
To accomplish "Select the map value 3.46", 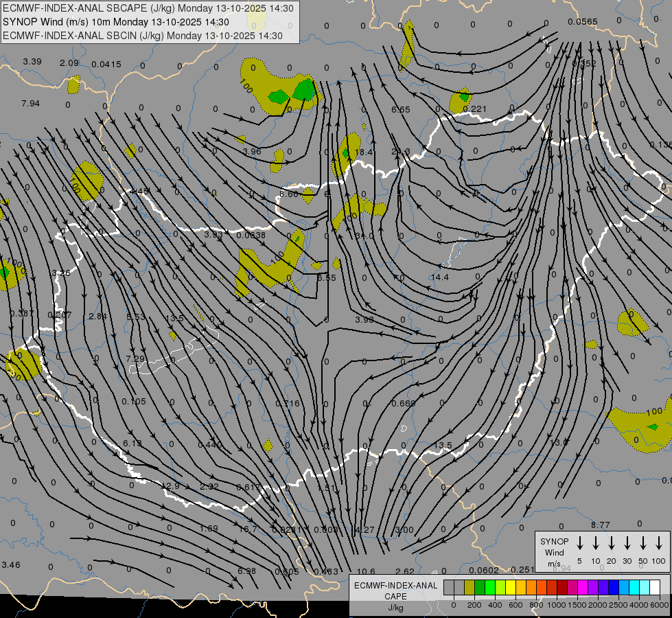I will [x=11, y=565].
